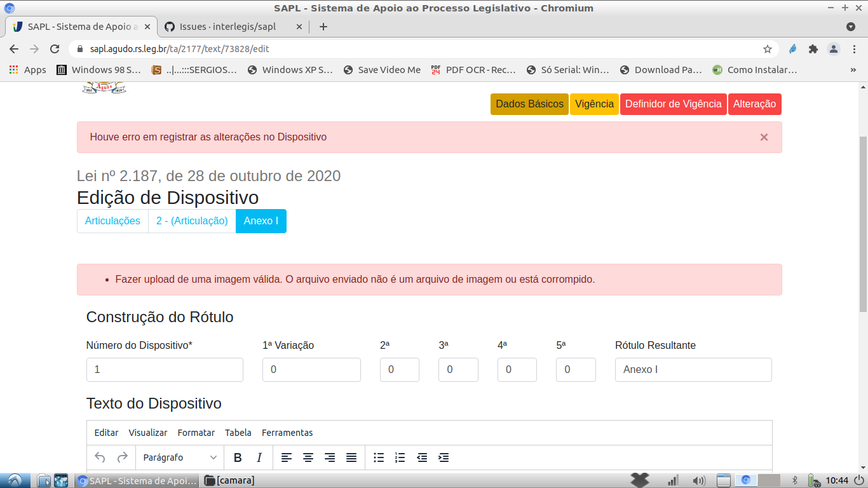868x488 pixels.
Task: Open the Só Serial: Win... bookmark
Action: 567,70
